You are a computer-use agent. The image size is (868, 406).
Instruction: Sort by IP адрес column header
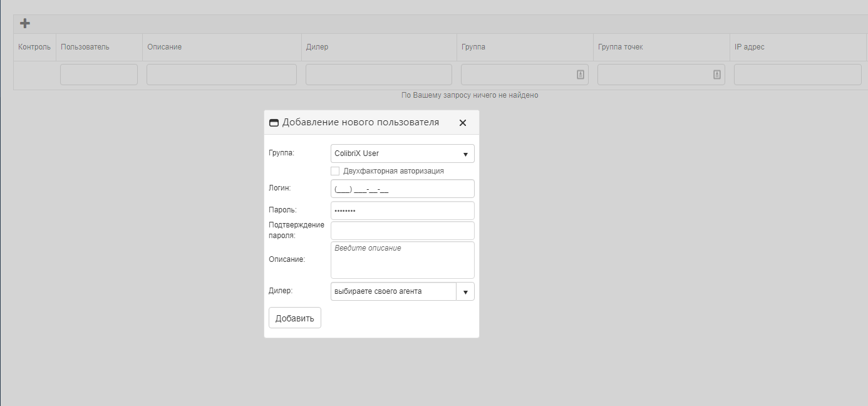798,47
